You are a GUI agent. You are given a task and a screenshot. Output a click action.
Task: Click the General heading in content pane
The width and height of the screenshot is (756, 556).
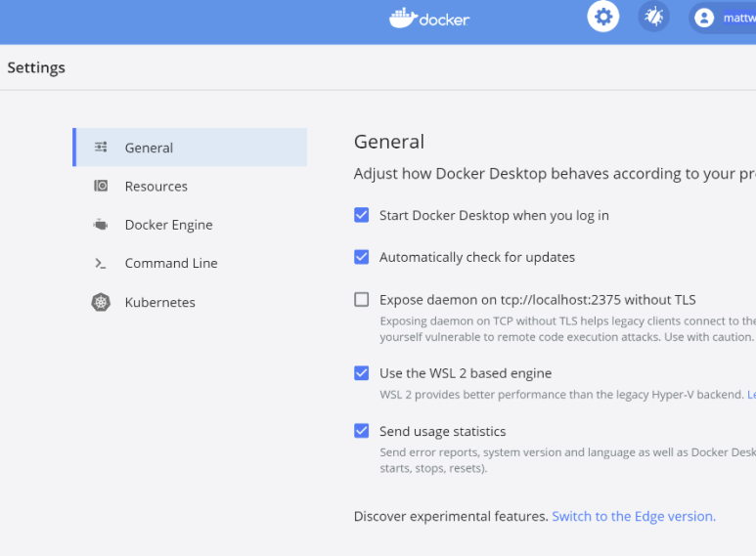pyautogui.click(x=389, y=142)
